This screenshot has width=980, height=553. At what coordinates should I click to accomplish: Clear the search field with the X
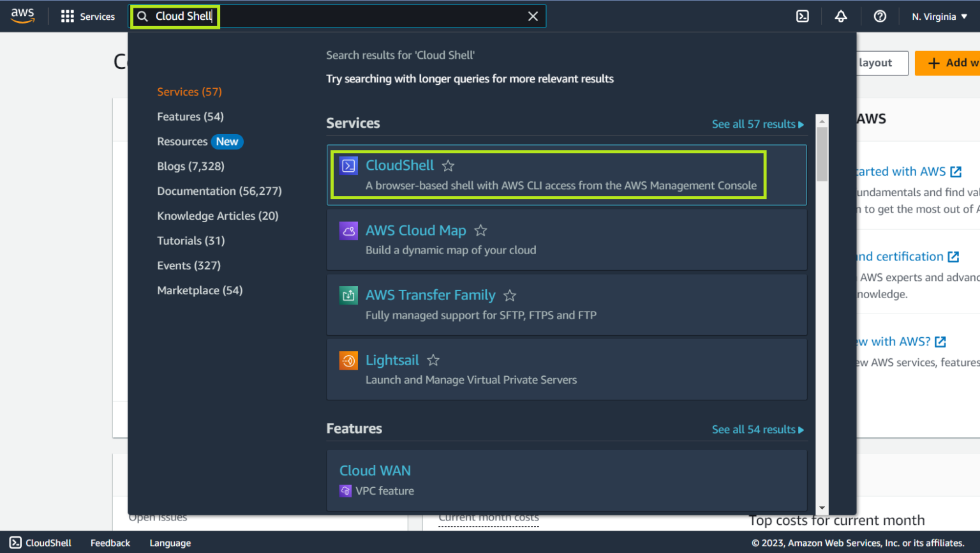tap(533, 16)
